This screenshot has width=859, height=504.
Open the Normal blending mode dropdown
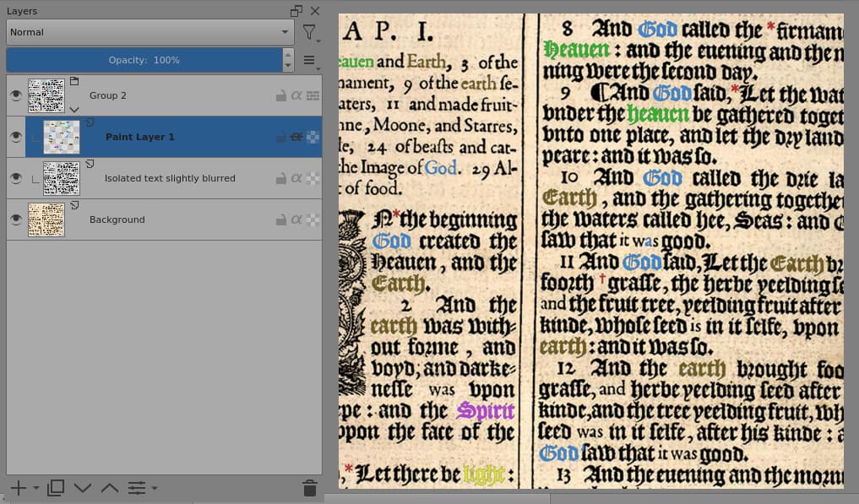click(150, 32)
